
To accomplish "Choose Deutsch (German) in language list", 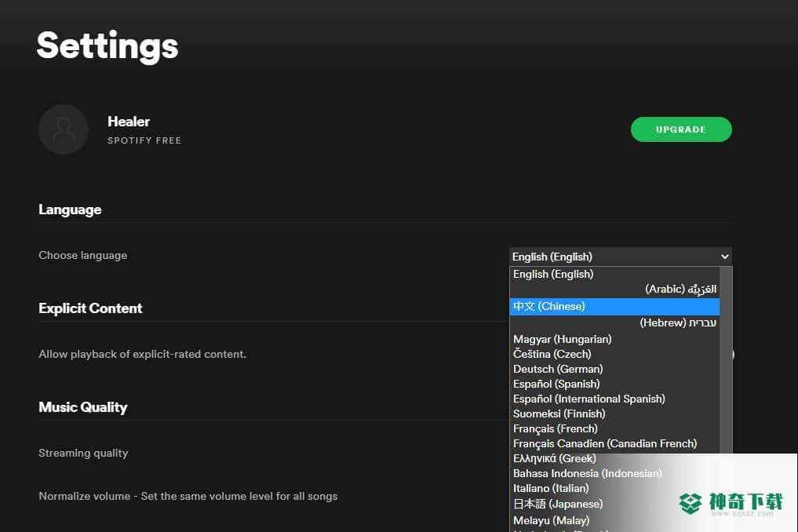I will pyautogui.click(x=614, y=369).
